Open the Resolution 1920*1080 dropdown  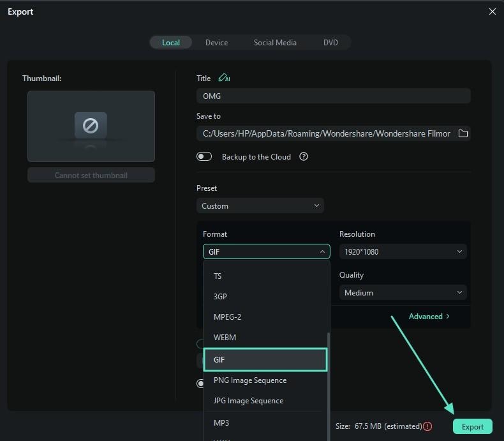403,251
